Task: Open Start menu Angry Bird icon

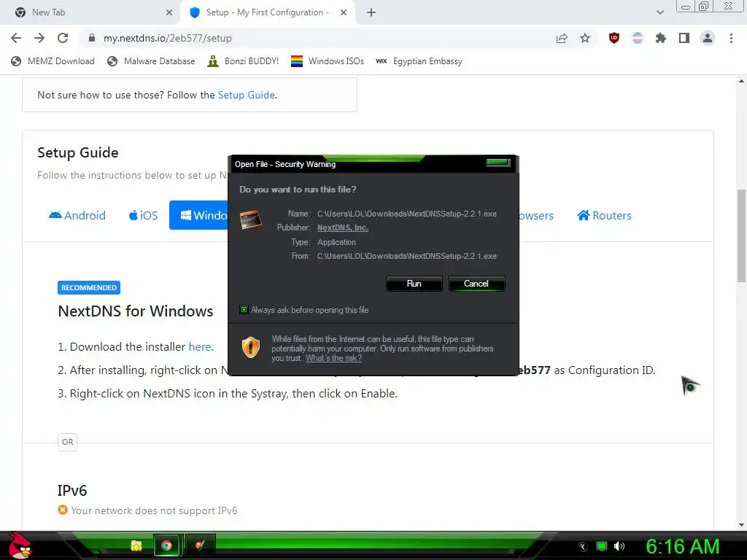Action: point(19,545)
